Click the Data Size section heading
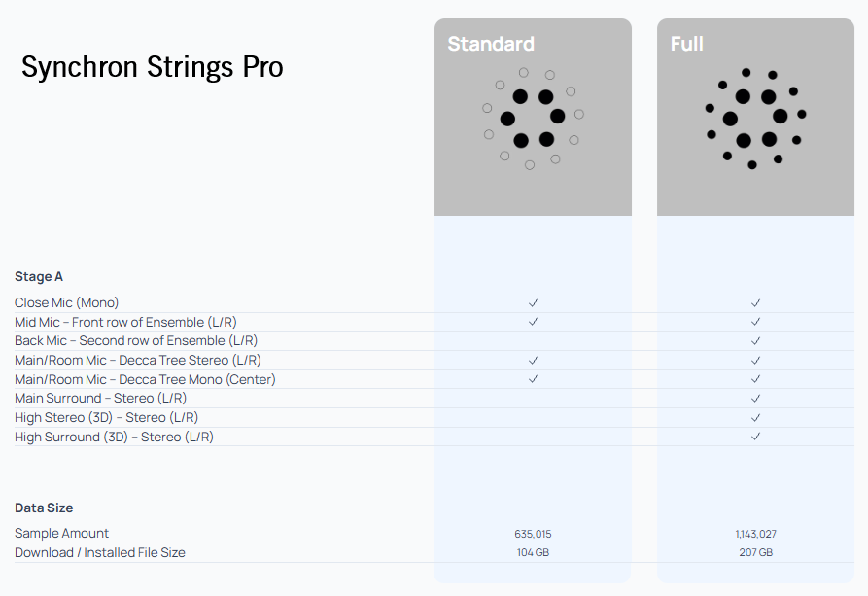The height and width of the screenshot is (596, 868). (x=44, y=508)
